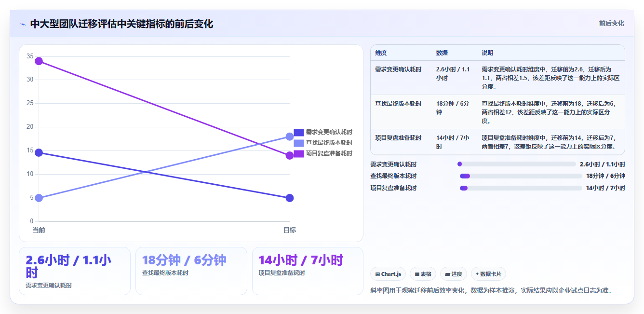Screen dimensions: 644x314
Task: Toggle 项目复盘准备耗时 legend swatch
Action: [x=298, y=153]
